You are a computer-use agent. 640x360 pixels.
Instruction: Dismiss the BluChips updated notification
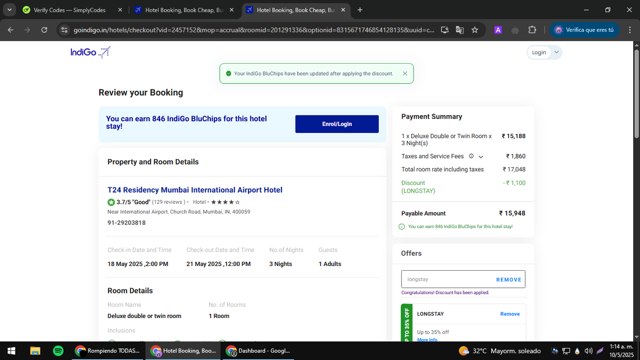405,73
